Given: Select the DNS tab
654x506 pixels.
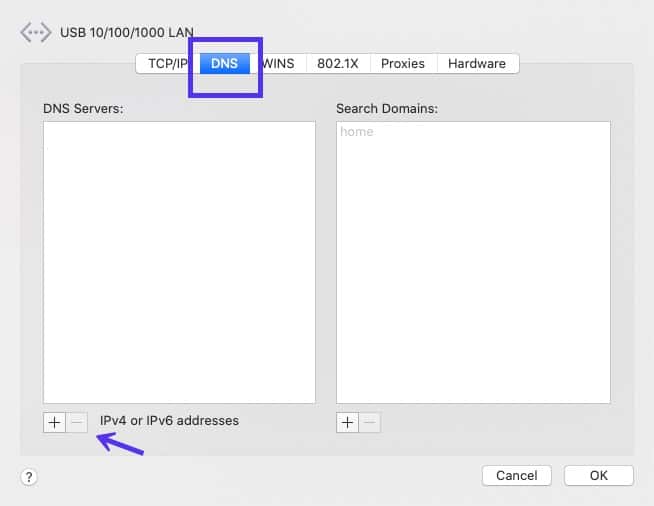Looking at the screenshot, I should 224,63.
